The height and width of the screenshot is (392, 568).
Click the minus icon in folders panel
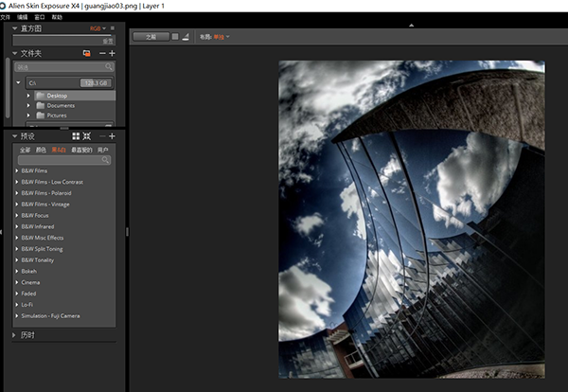coord(101,54)
